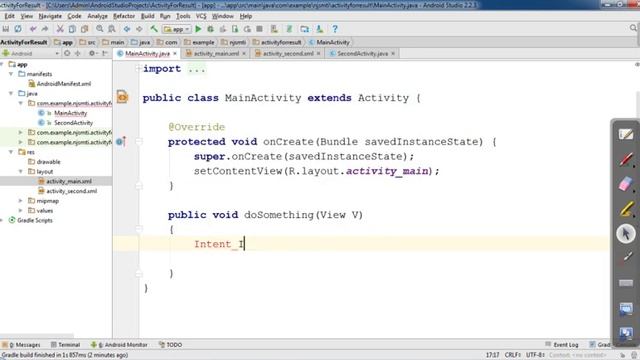This screenshot has height=360, width=640.
Task: Click the Stop square icon
Action: pos(259,29)
